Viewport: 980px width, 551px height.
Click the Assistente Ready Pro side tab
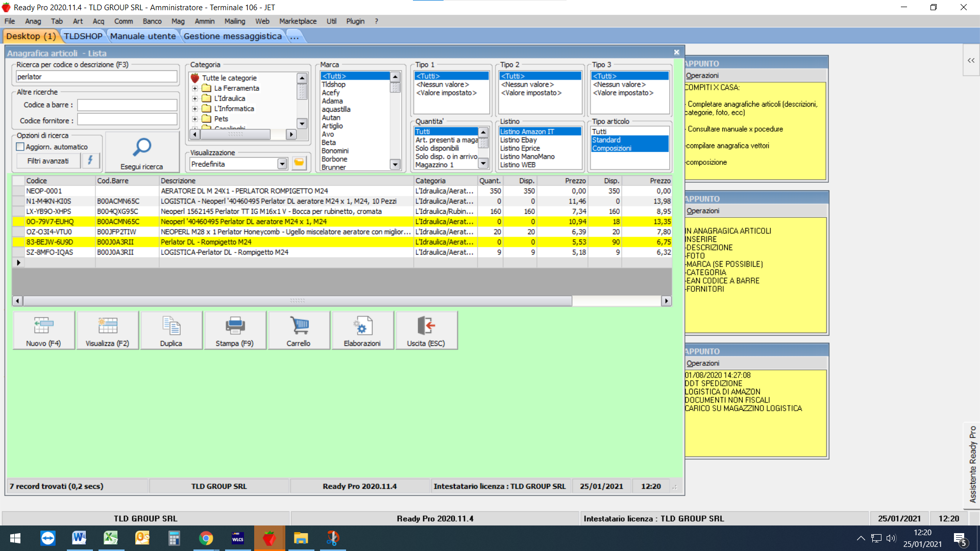click(972, 465)
